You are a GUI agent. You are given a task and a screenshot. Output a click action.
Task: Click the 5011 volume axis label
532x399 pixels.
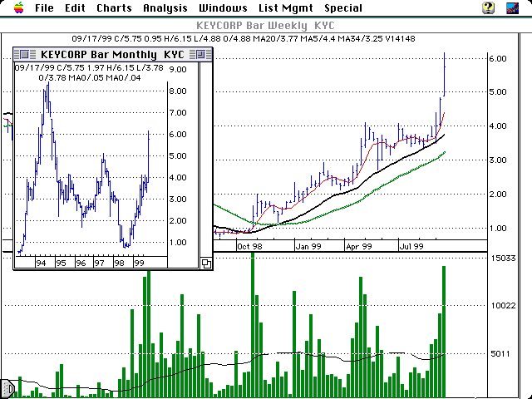coord(500,354)
